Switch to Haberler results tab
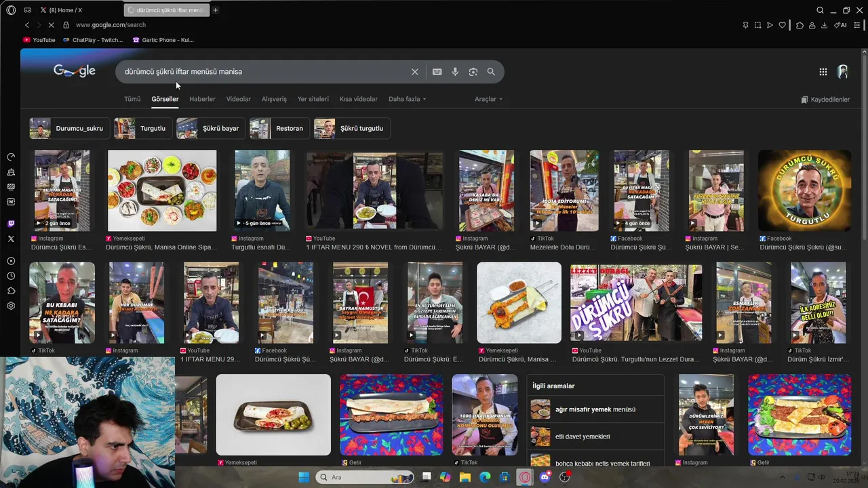This screenshot has height=488, width=868. point(202,99)
